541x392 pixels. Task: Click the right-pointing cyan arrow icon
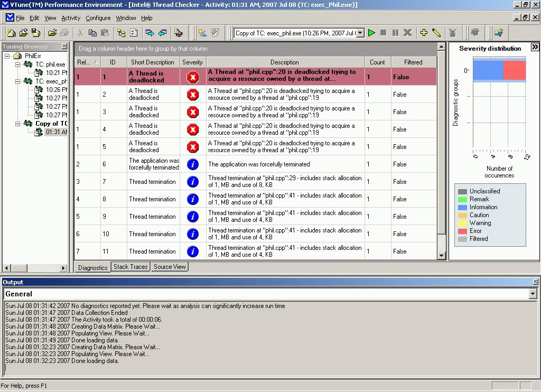(x=150, y=33)
